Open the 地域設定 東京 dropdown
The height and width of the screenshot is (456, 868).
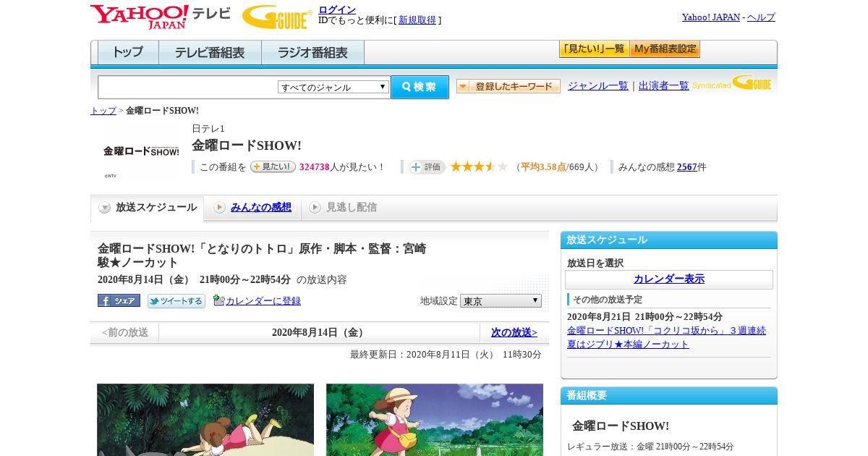click(501, 300)
